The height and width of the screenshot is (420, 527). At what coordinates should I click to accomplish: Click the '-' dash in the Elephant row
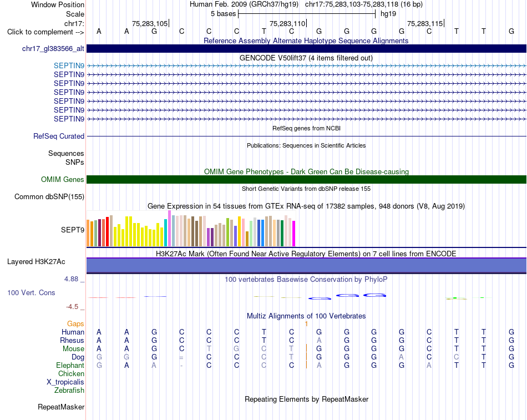point(181,366)
